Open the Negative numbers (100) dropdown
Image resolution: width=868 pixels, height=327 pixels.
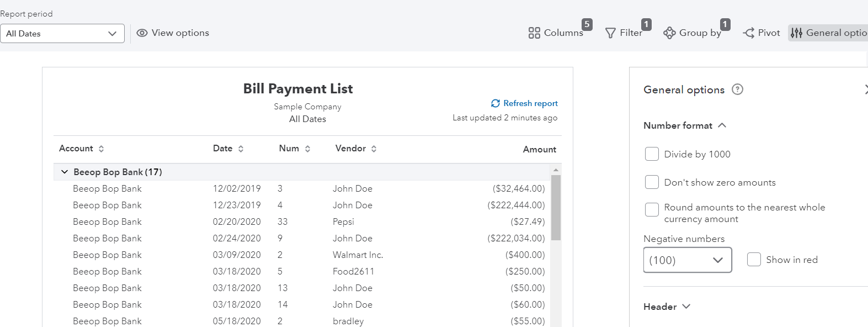click(x=688, y=260)
